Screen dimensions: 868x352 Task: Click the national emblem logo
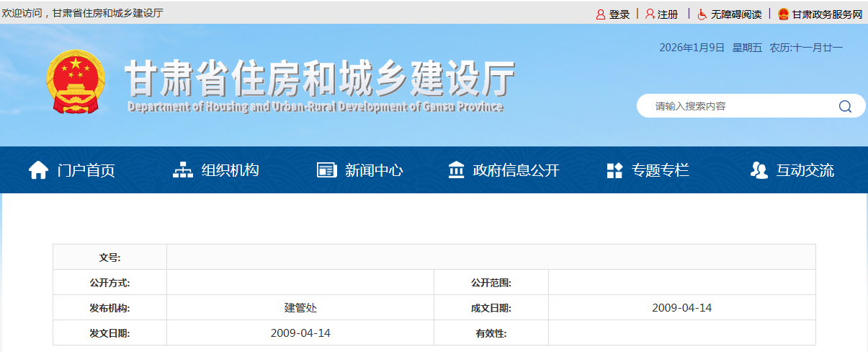(76, 82)
